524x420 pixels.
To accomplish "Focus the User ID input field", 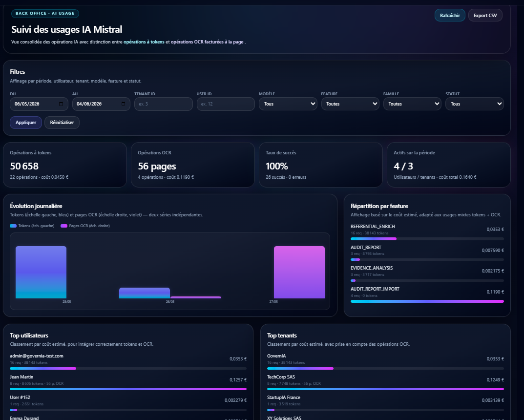I will click(226, 104).
